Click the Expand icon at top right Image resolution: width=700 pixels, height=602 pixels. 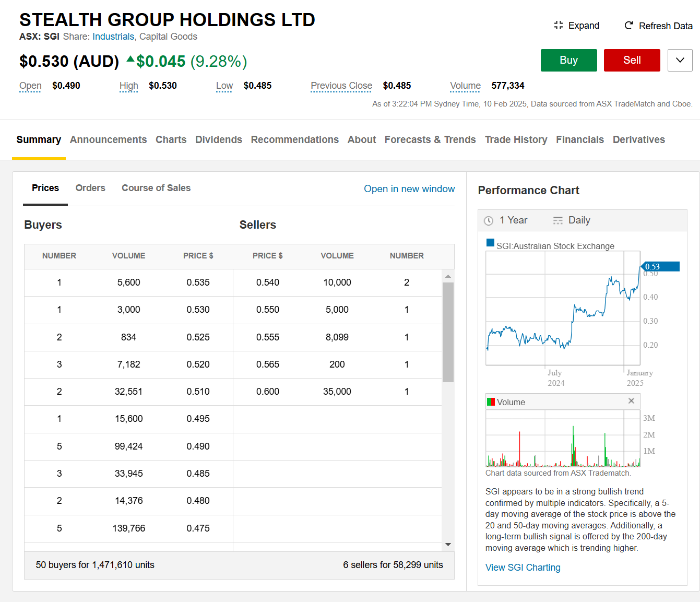tap(559, 26)
